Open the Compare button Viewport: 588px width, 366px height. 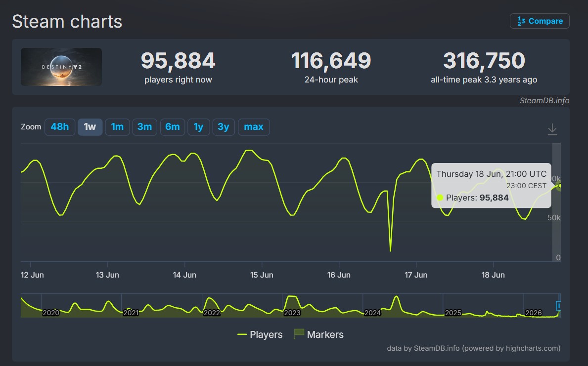[x=539, y=21]
